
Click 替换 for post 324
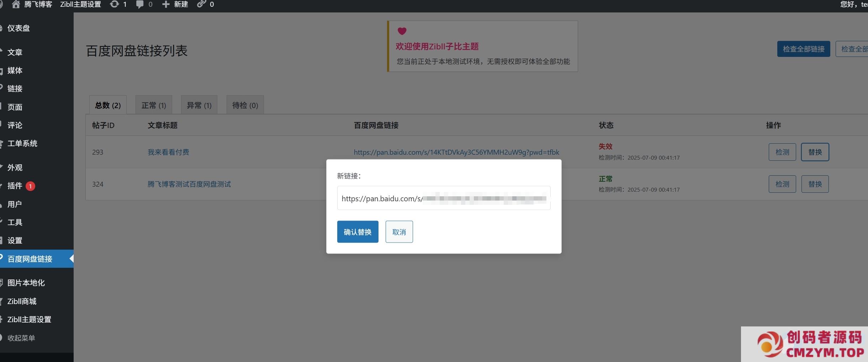(815, 184)
